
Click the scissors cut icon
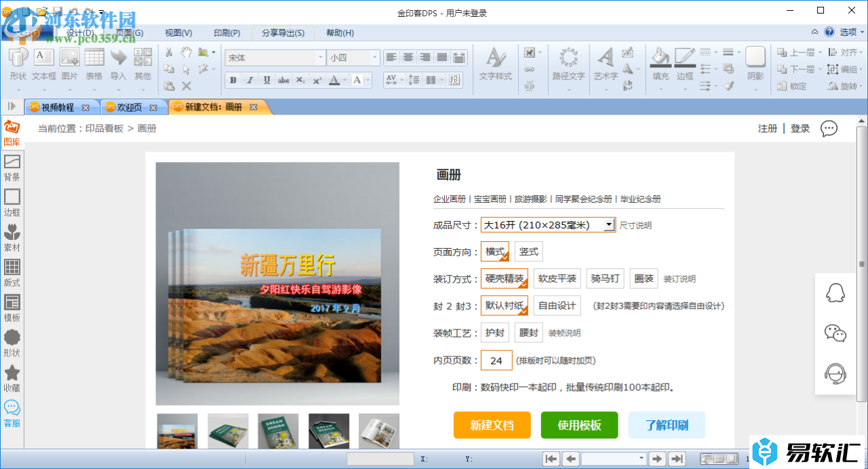click(x=169, y=52)
